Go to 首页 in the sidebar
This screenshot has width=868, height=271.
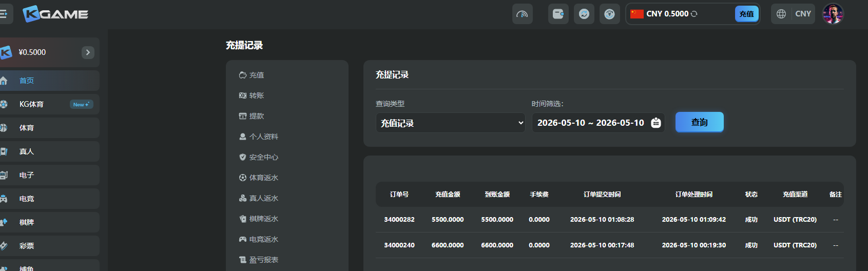pyautogui.click(x=50, y=81)
